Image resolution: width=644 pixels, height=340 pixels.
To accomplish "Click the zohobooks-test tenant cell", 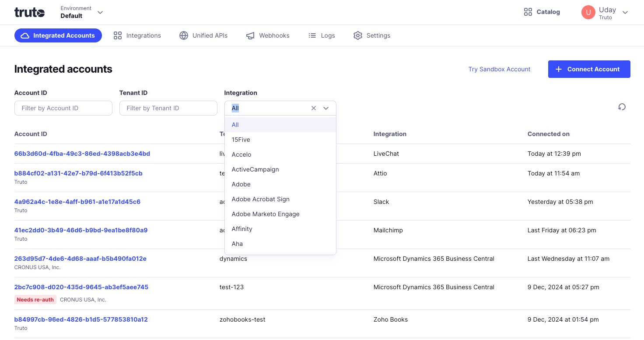I will (242, 319).
